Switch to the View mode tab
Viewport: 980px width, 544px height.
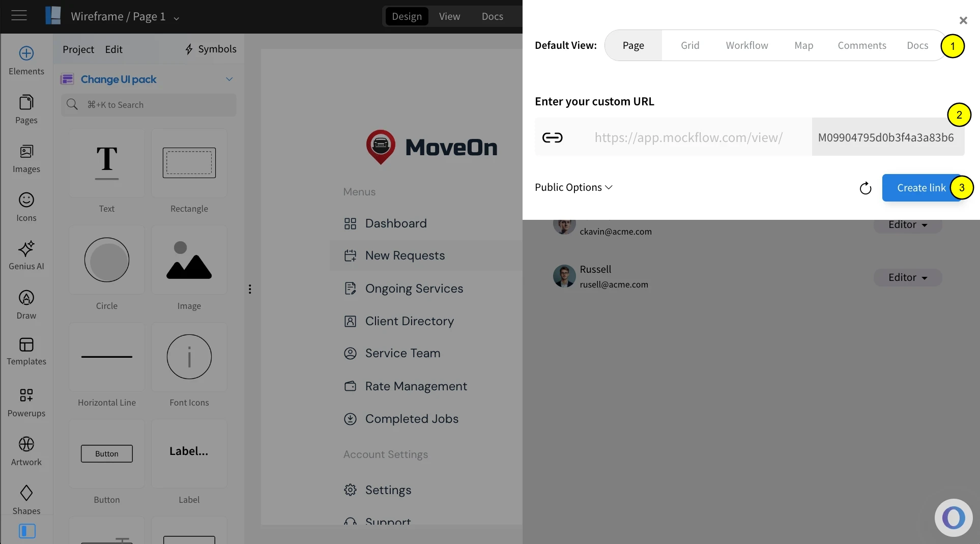point(449,16)
